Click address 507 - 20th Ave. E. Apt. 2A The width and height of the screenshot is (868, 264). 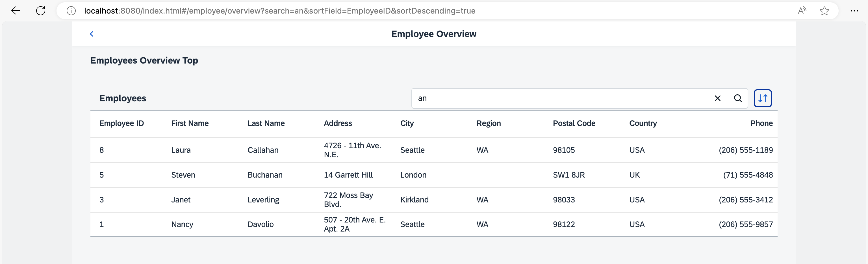[x=355, y=224]
